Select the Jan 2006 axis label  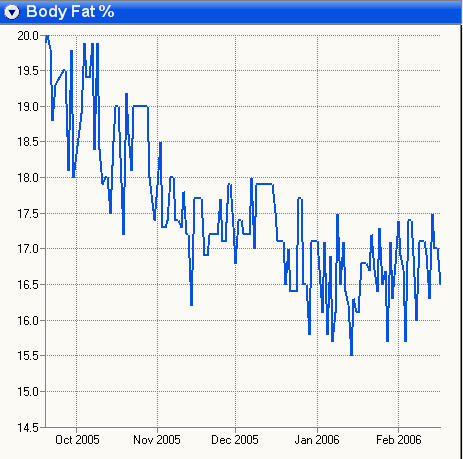(x=317, y=440)
